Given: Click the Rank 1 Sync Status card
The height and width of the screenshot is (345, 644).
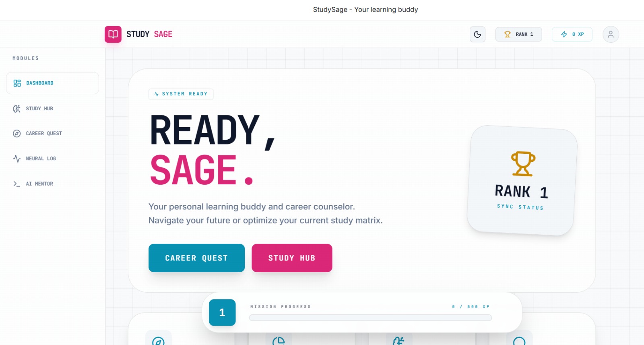Looking at the screenshot, I should [522, 180].
